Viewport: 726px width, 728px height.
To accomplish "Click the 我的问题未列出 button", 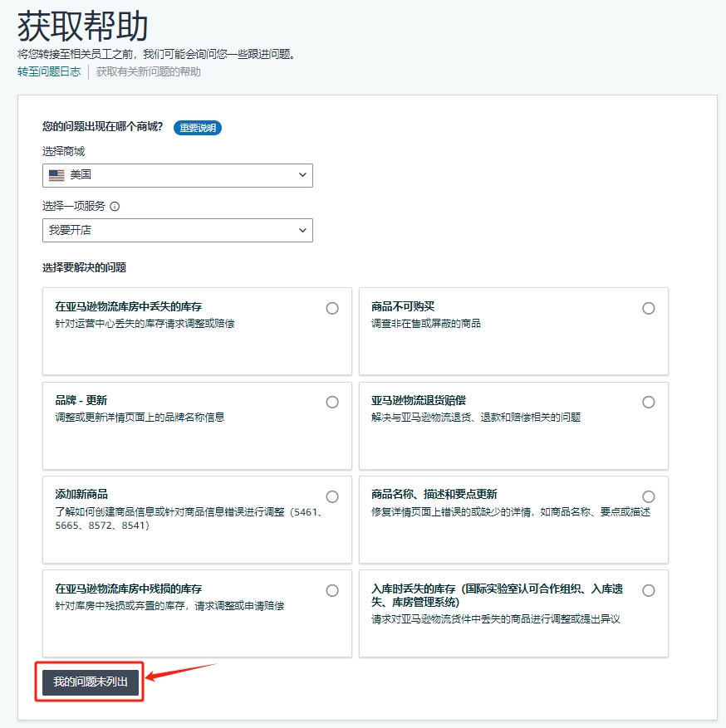I will coord(91,682).
